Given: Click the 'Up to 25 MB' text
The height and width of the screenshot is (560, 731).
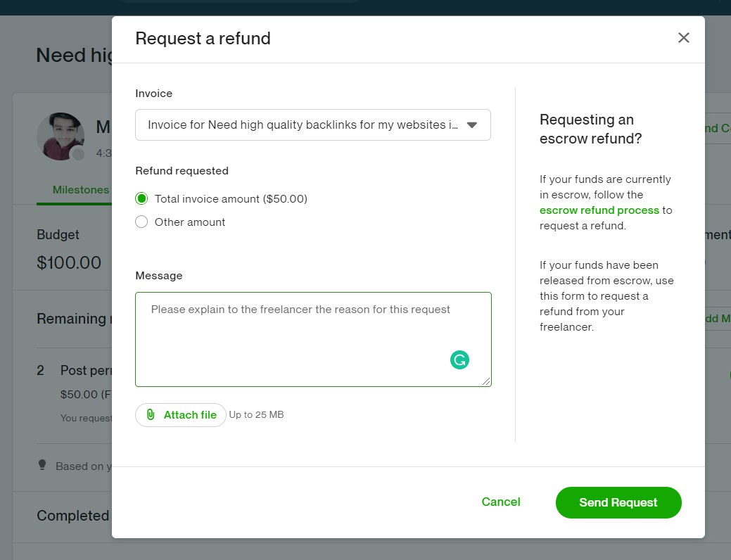Looking at the screenshot, I should click(256, 414).
